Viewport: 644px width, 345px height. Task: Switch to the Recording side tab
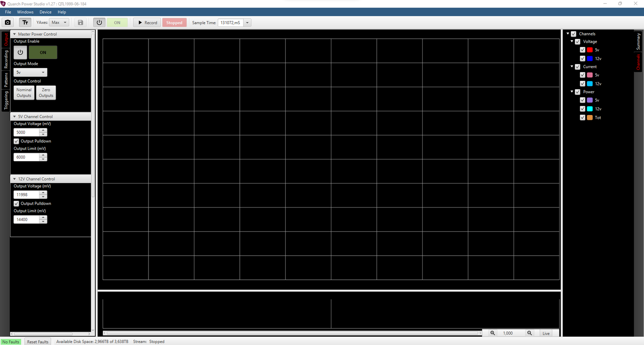[6, 60]
